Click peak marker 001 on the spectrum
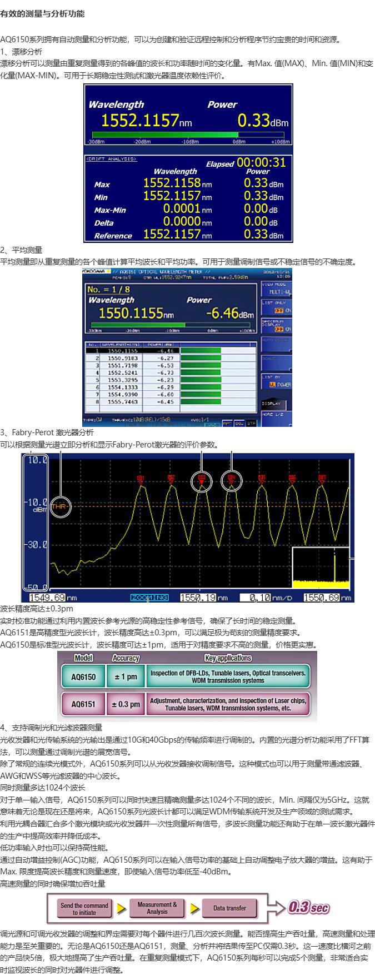The height and width of the screenshot is (980, 375). tap(141, 480)
